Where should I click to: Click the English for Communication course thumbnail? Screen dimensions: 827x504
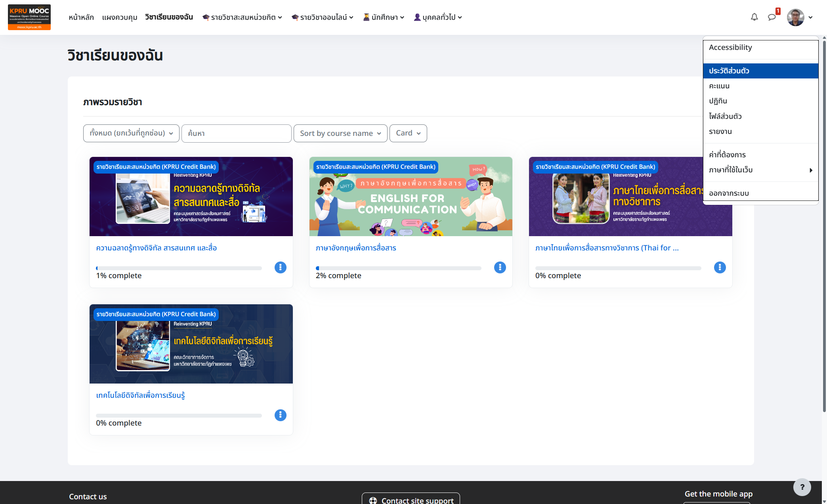[x=411, y=197]
